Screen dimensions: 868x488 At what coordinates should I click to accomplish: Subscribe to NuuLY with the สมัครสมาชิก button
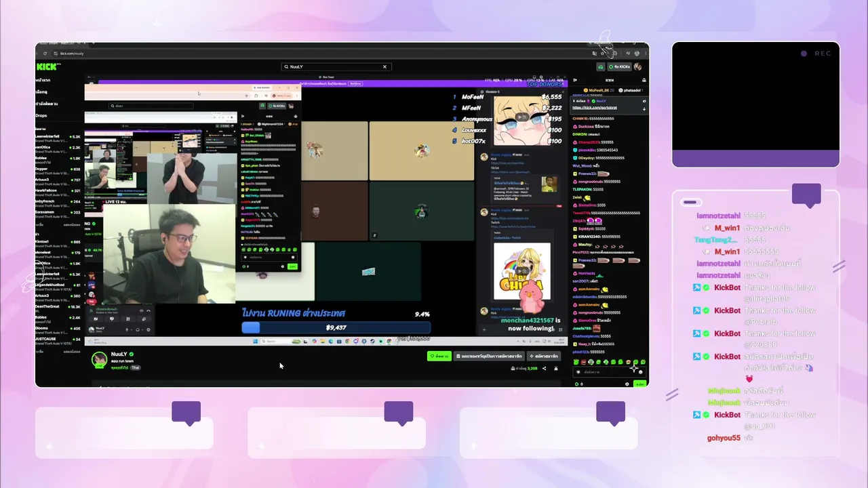[x=544, y=356]
